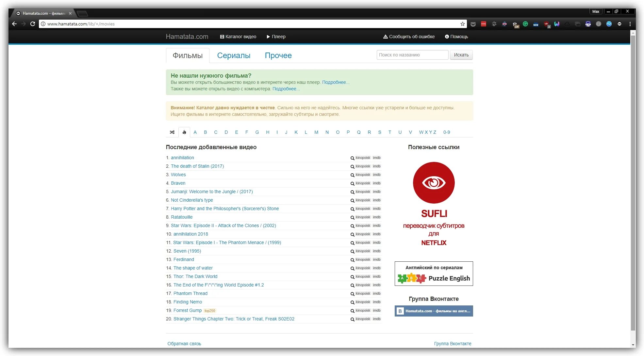644x356 pixels.
Task: Open Stranger Things Chapter Two S02E02
Action: point(234,319)
